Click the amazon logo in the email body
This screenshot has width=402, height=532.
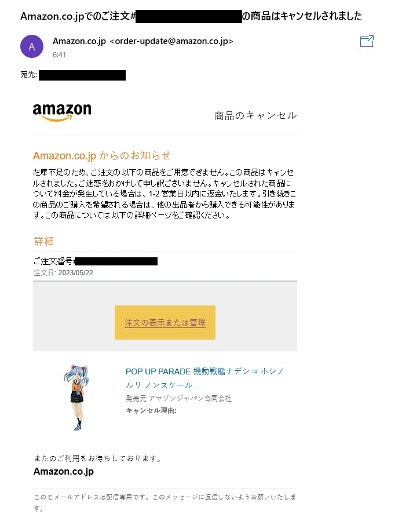coord(62,112)
